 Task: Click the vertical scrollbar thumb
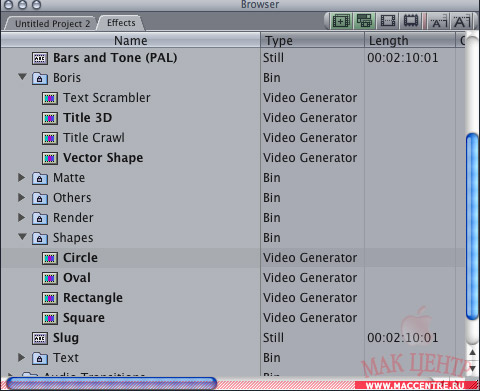point(472,227)
